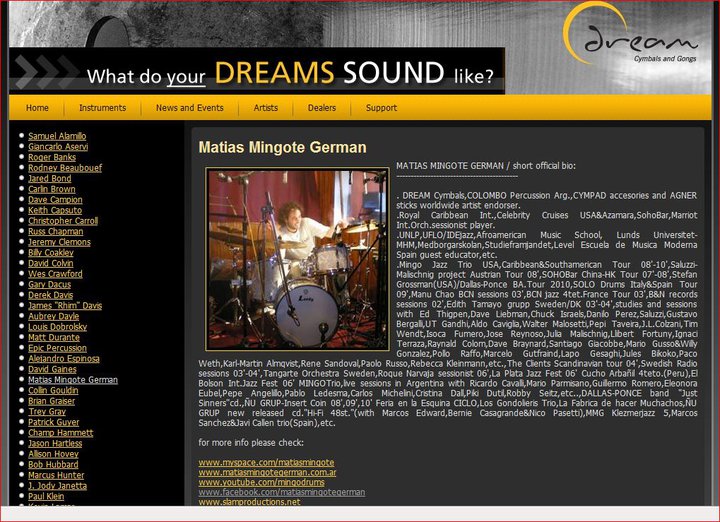Click the 'Matias Mingote German' page heading

pyautogui.click(x=282, y=147)
